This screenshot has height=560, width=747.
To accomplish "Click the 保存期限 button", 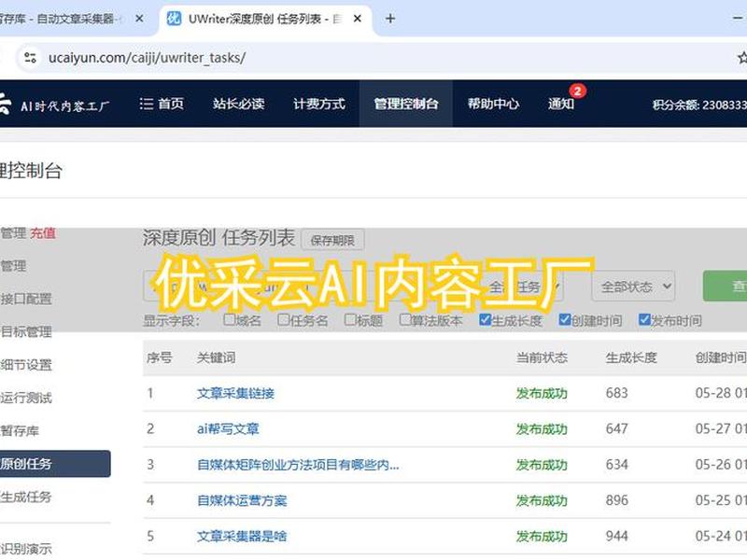I will click(332, 241).
